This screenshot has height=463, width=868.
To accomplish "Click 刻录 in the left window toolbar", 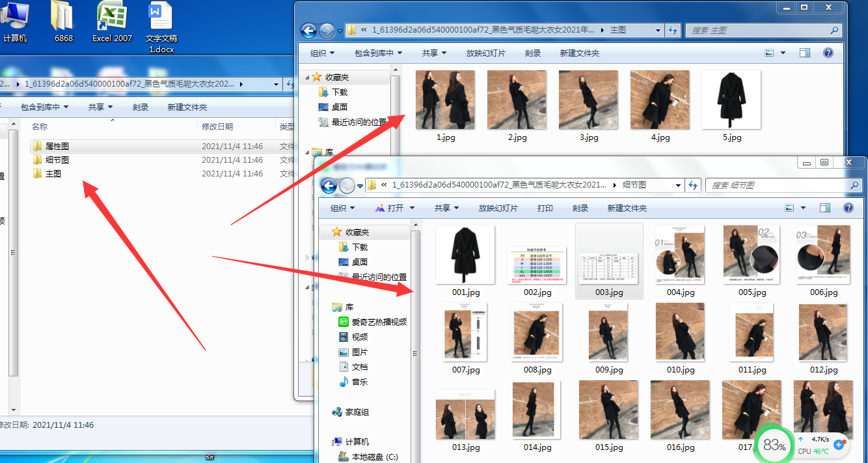I will click(x=140, y=107).
